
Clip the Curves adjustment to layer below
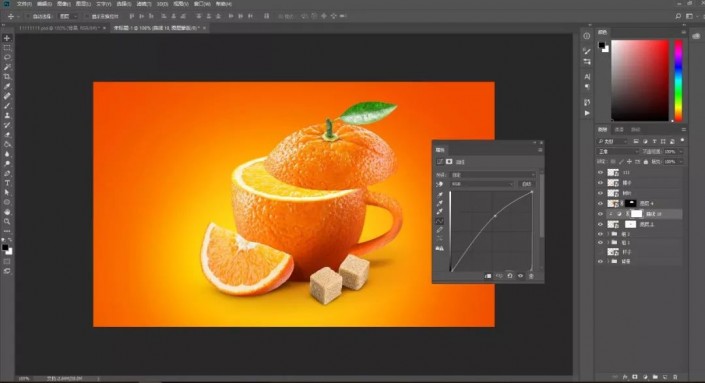[488, 276]
